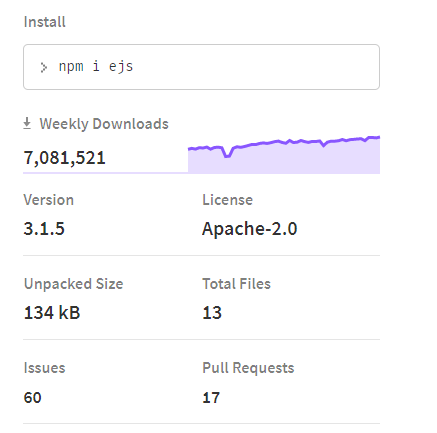Click the version number 3.1.5
The width and height of the screenshot is (437, 433).
tap(44, 229)
